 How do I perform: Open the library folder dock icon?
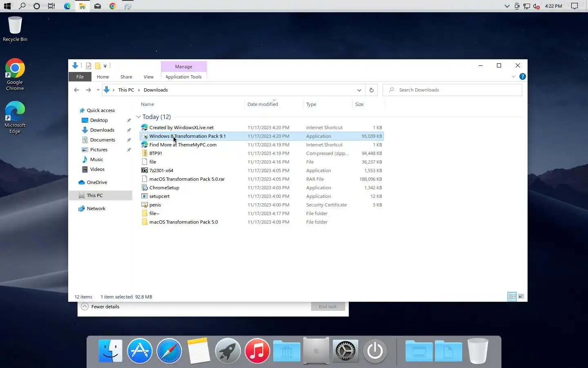(287, 351)
